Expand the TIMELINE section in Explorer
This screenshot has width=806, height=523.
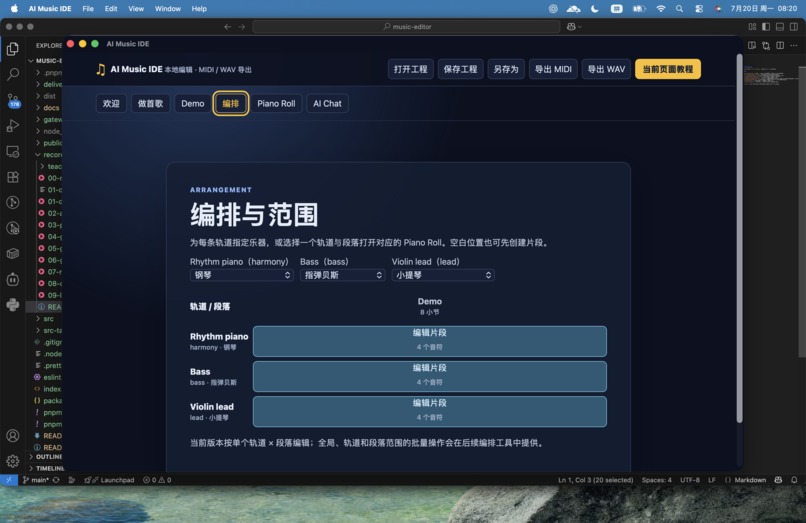click(x=46, y=468)
